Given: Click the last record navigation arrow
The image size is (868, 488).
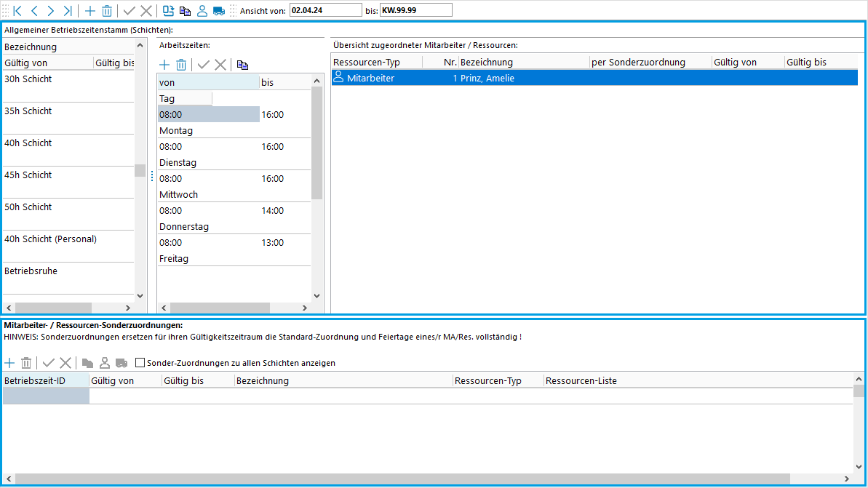Looking at the screenshot, I should [x=68, y=10].
